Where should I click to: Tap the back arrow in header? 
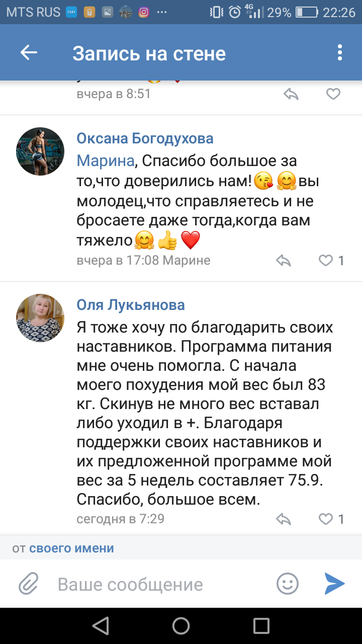29,53
